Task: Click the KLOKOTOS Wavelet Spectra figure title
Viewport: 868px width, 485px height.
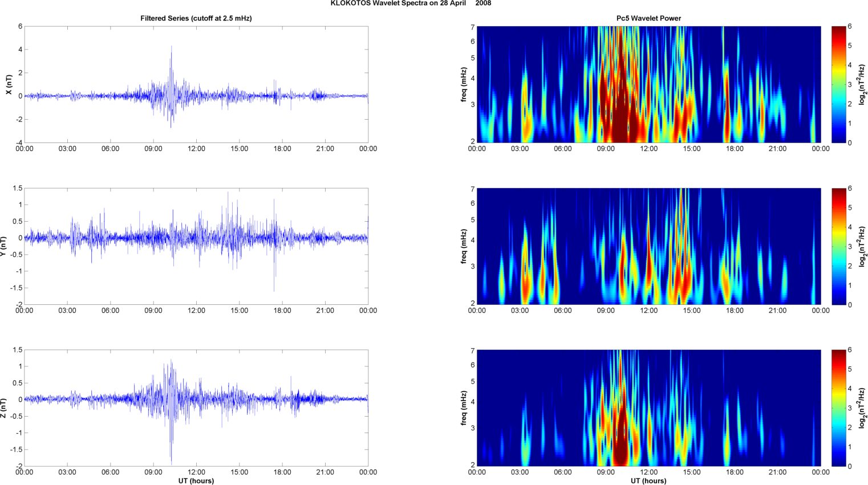Action: click(411, 3)
